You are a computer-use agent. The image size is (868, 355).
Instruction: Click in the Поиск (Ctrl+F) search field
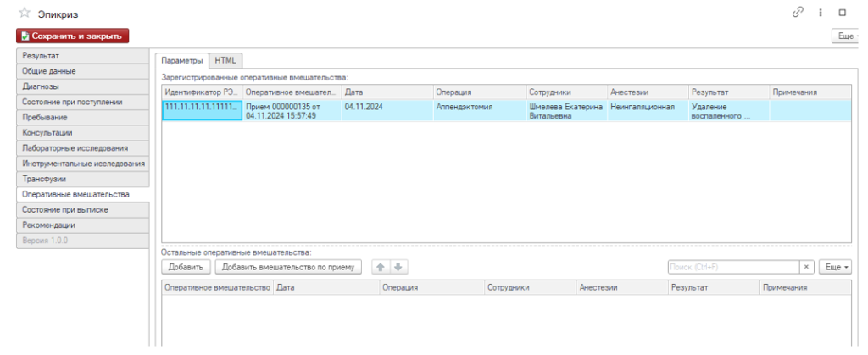[733, 267]
